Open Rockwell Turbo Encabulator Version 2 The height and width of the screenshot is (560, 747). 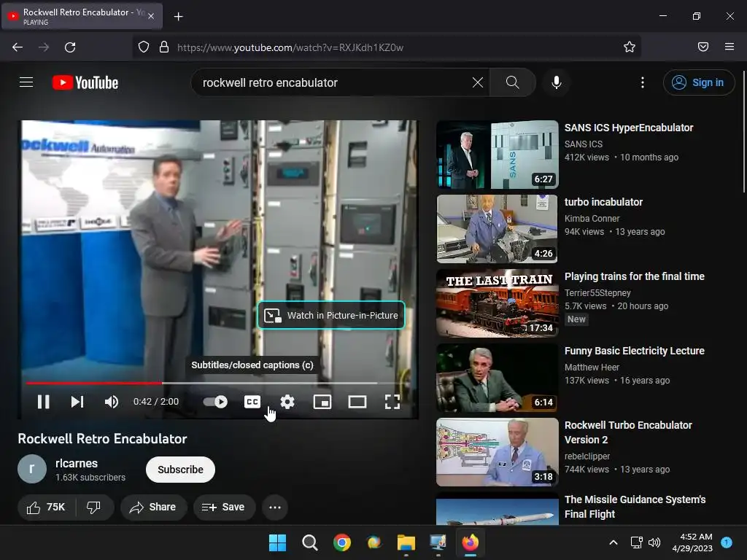click(x=628, y=432)
